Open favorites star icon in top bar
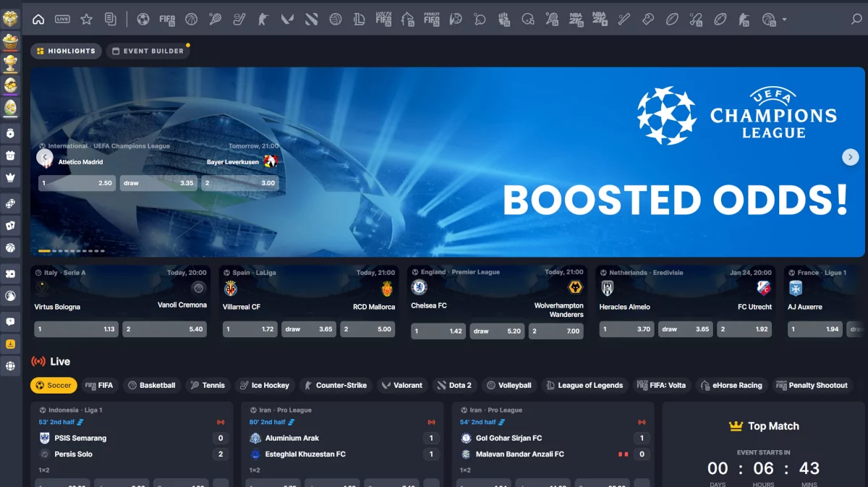 [x=86, y=20]
